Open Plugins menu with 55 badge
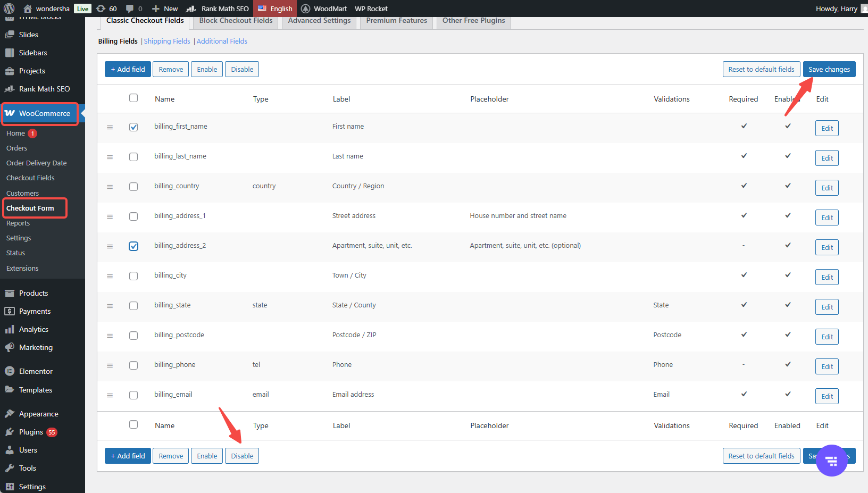868x493 pixels. coord(31,432)
